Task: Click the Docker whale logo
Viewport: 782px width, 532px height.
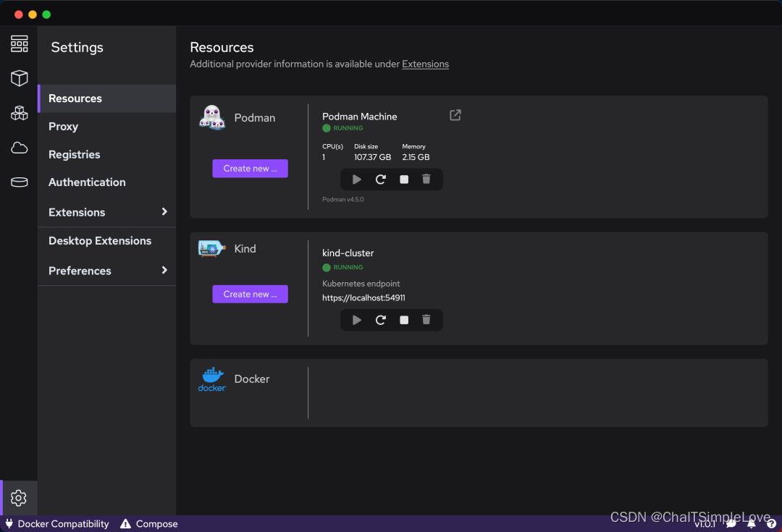Action: (x=212, y=379)
